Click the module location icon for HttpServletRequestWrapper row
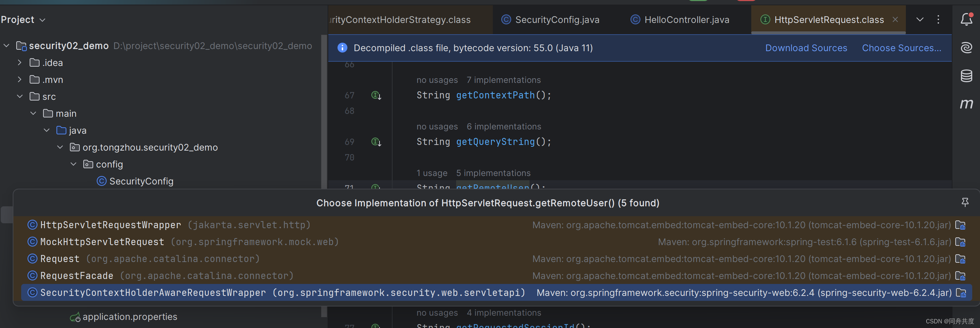 point(960,225)
